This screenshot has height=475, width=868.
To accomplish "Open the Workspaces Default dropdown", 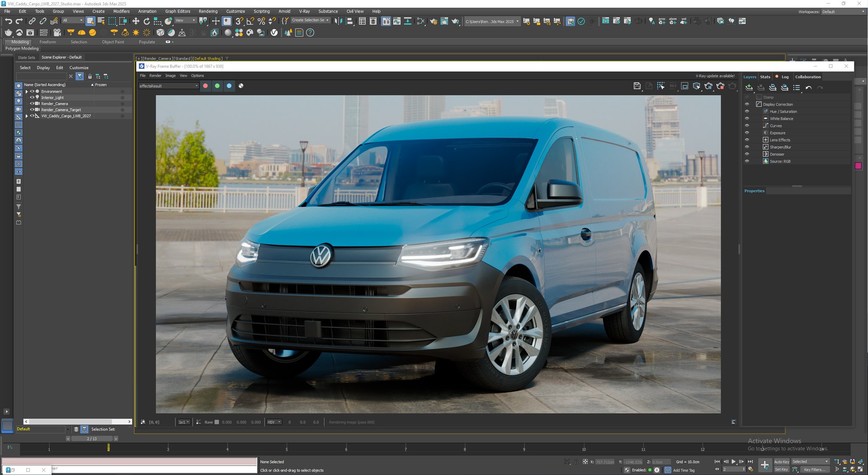I will (x=844, y=12).
